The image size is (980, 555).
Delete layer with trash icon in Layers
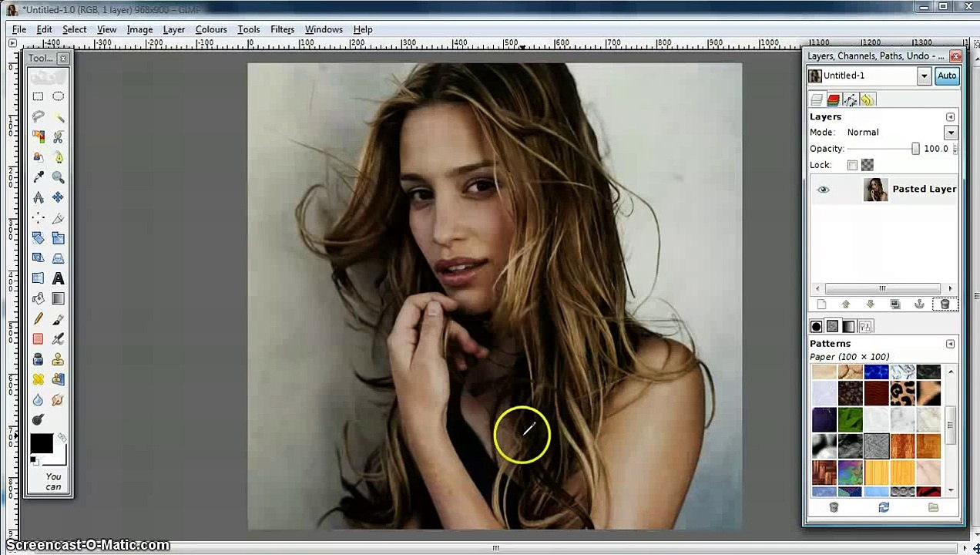945,304
